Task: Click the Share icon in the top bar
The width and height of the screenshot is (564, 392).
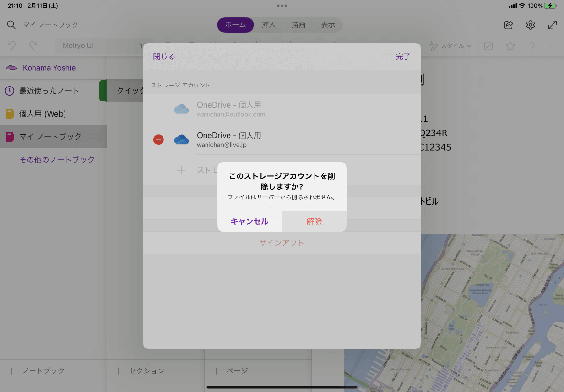Action: tap(508, 25)
